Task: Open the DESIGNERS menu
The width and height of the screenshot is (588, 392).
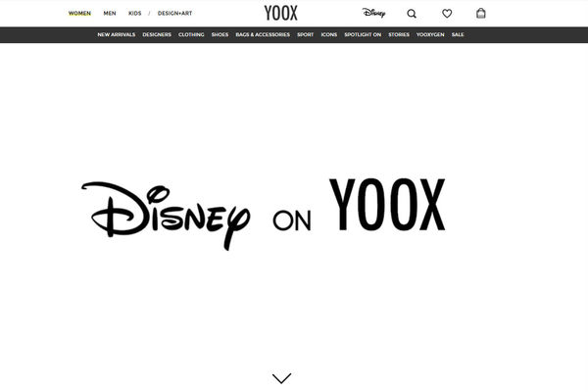Action: 157,35
